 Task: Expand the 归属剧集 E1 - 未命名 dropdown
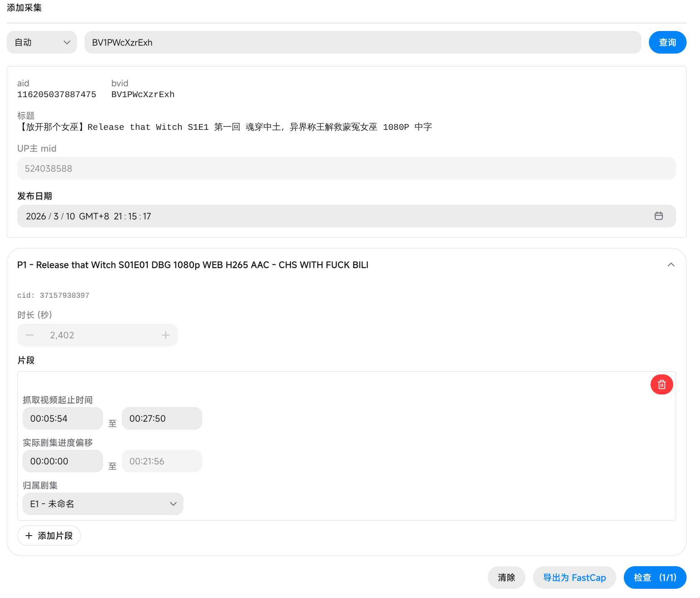(x=103, y=504)
